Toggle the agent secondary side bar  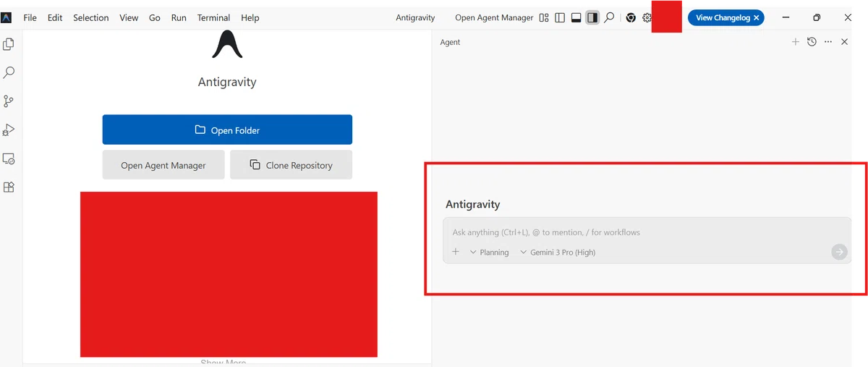coord(592,17)
